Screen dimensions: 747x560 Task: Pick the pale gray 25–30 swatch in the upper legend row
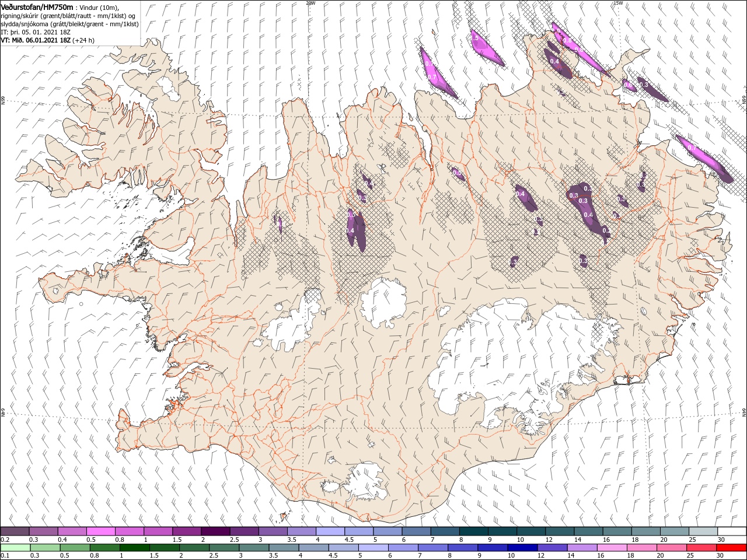click(x=704, y=531)
